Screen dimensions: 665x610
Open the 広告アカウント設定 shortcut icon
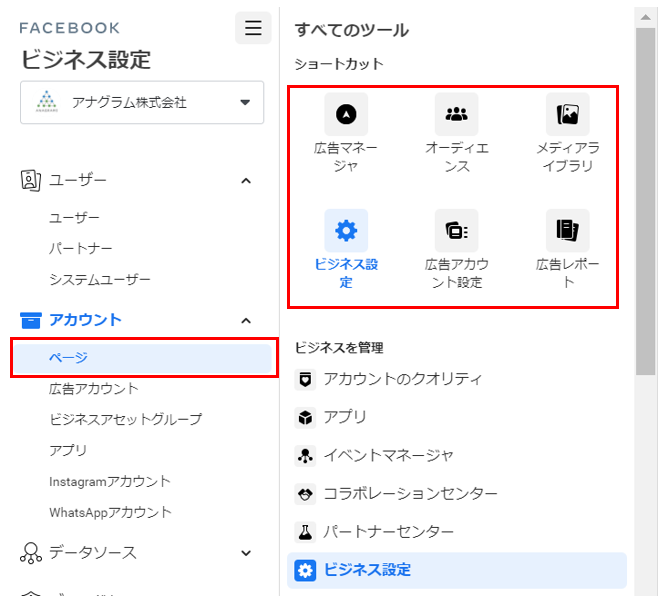coord(456,231)
